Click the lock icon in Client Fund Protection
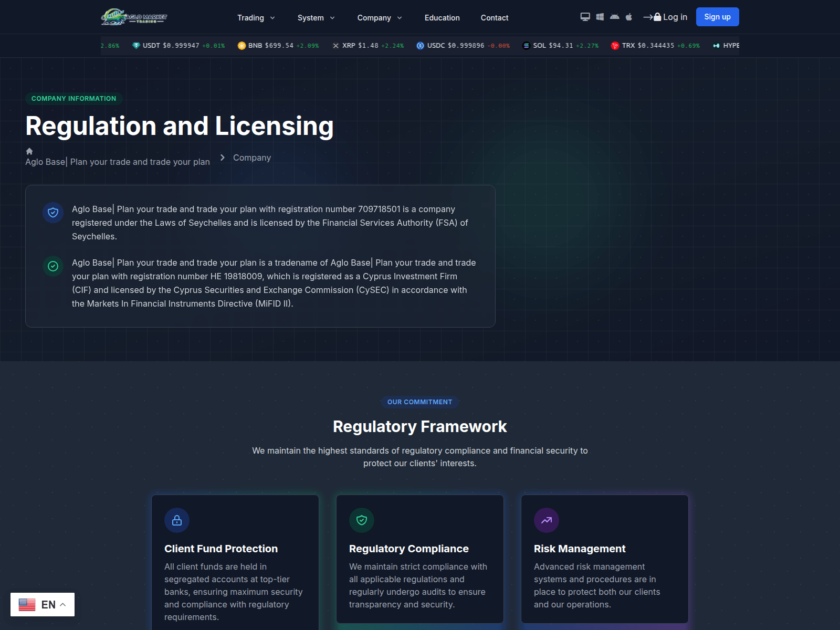 177,520
